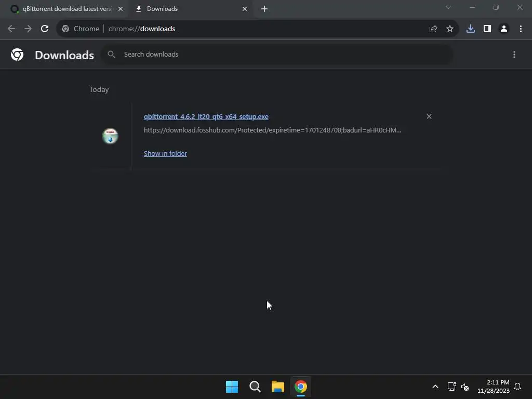Reload the Downloads page
The width and height of the screenshot is (532, 399).
(45, 29)
